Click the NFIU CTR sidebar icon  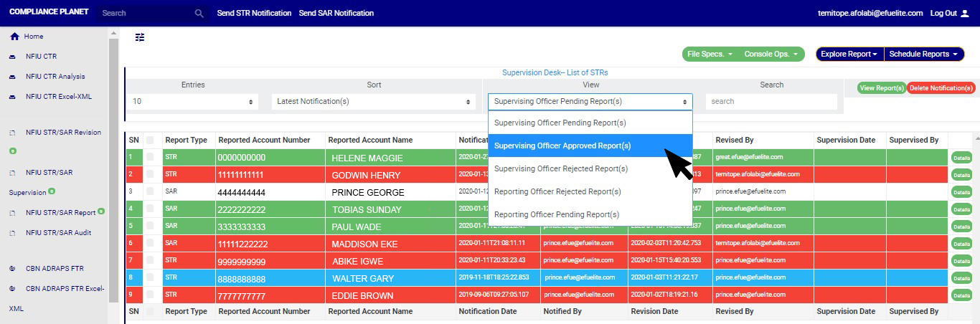[12, 57]
